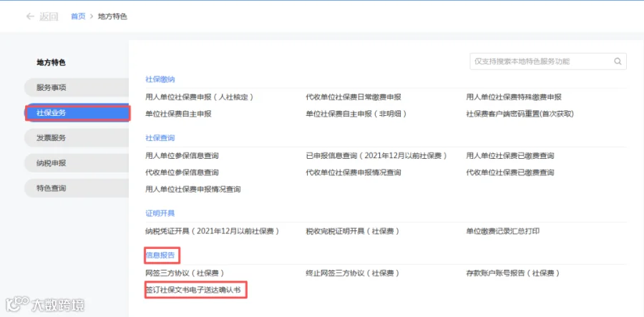Open 用人单位参保信息查询 link
The width and height of the screenshot is (644, 317).
[x=182, y=156]
